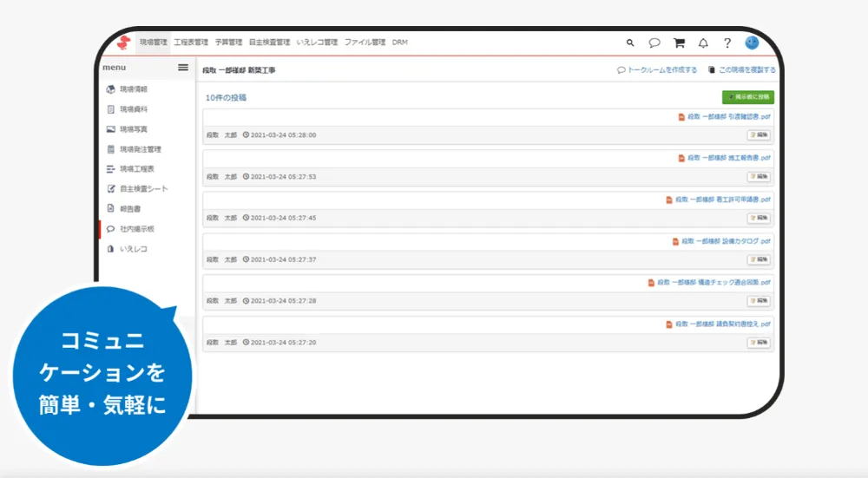
Task: Click the blue user avatar icon
Action: tap(753, 43)
